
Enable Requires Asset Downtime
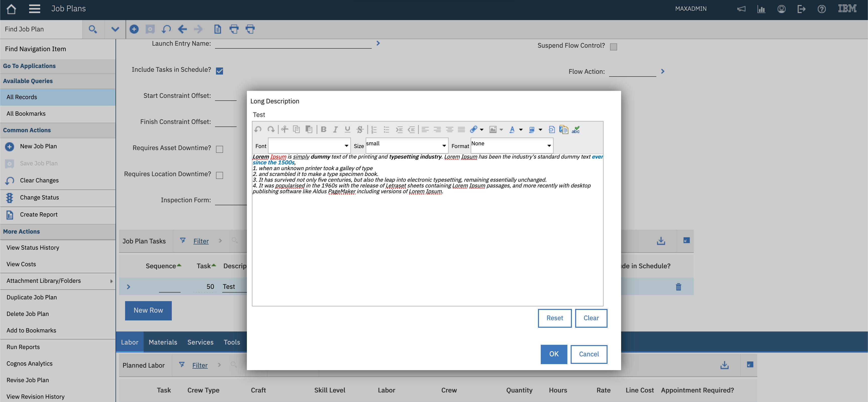point(219,149)
